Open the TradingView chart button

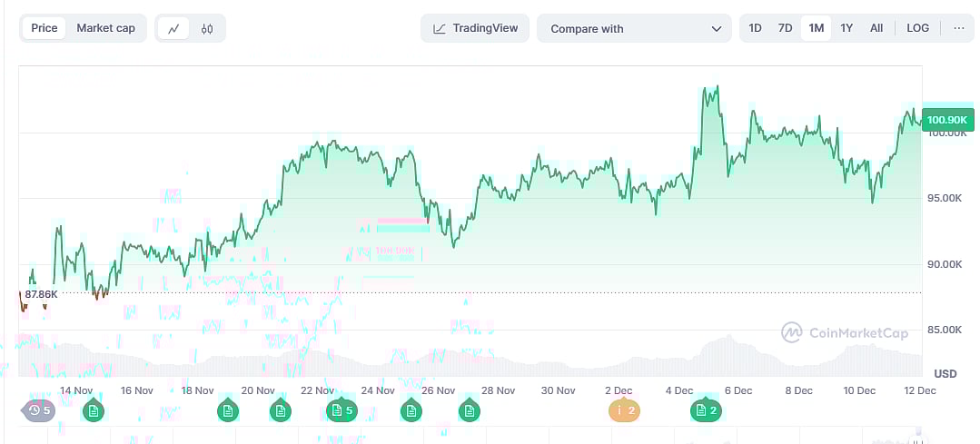pyautogui.click(x=476, y=28)
